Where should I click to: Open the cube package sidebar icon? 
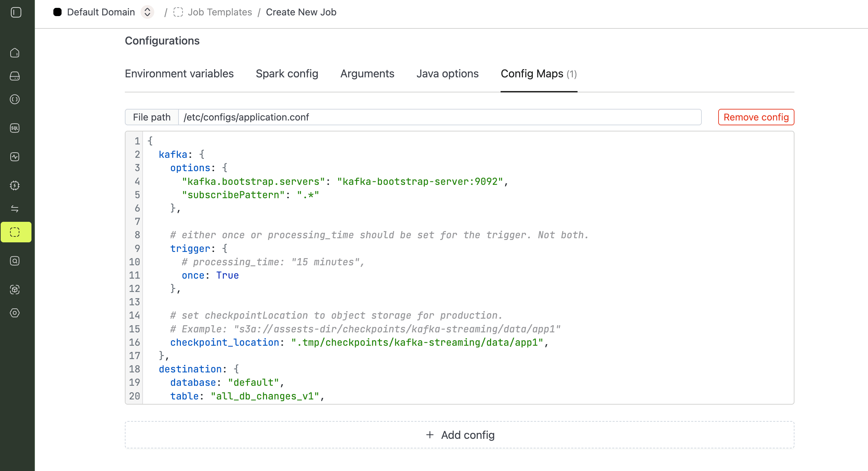coord(15,290)
